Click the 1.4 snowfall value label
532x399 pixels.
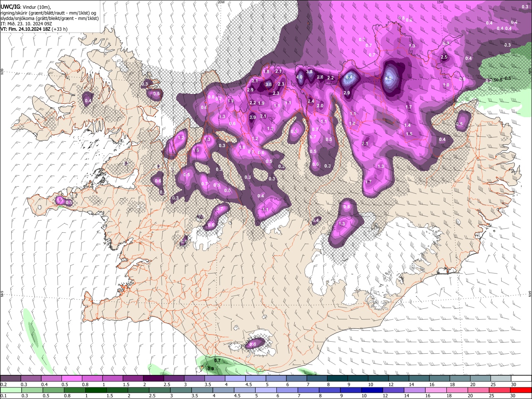tap(407, 125)
